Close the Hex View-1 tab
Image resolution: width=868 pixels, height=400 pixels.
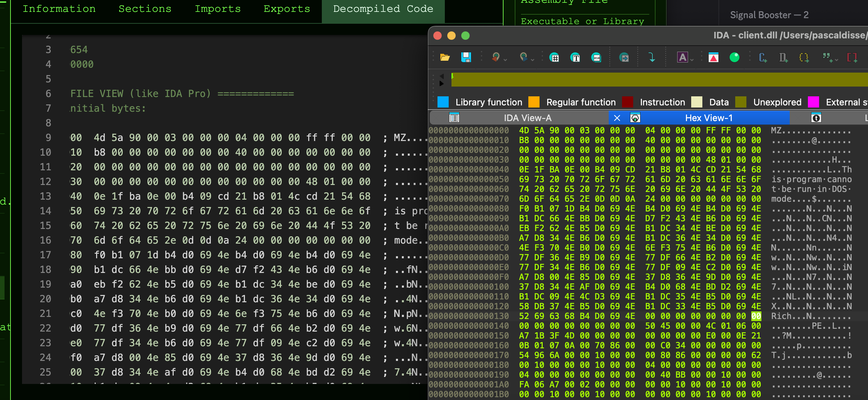click(617, 118)
